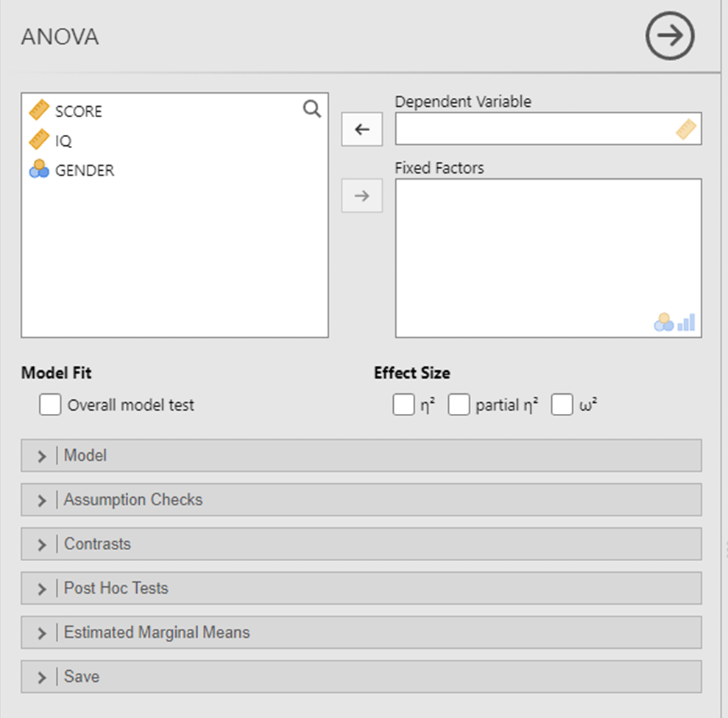
Task: Click the variable search magnifier icon
Action: tap(312, 110)
